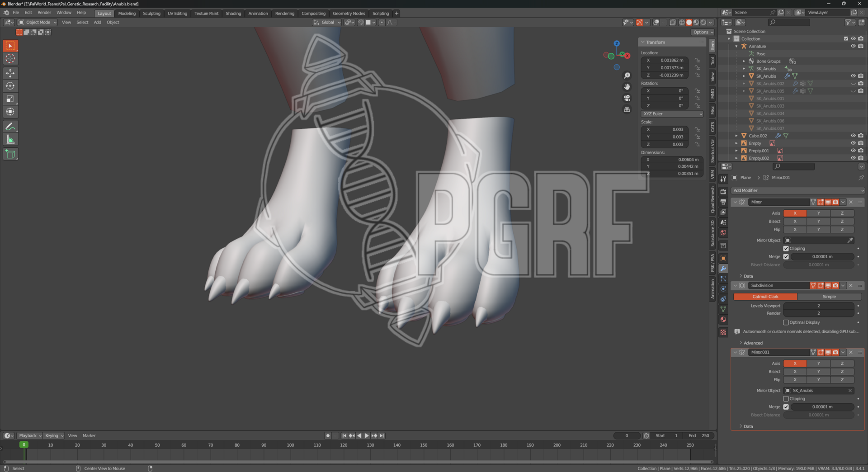Expand Cube.002 in outliner
The height and width of the screenshot is (472, 868).
pyautogui.click(x=736, y=136)
